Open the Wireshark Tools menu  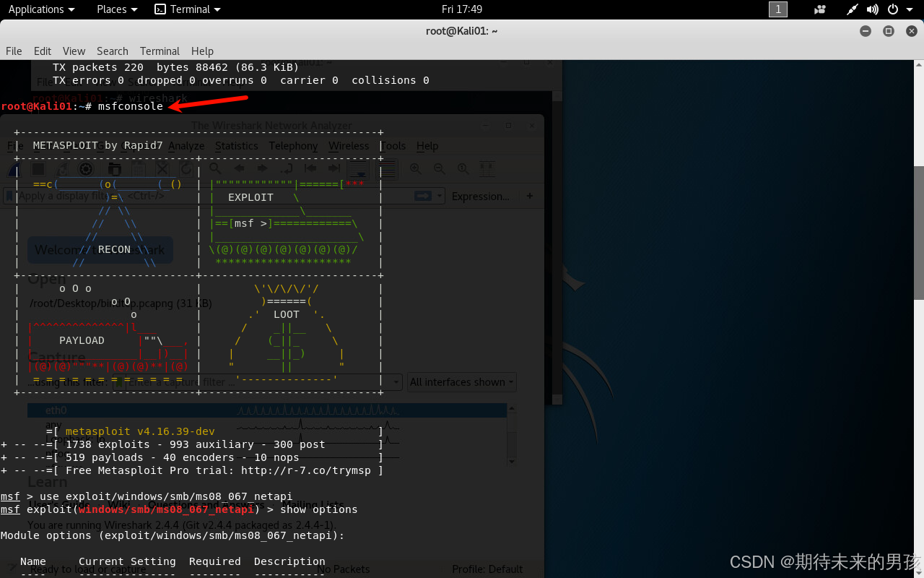pyautogui.click(x=393, y=146)
